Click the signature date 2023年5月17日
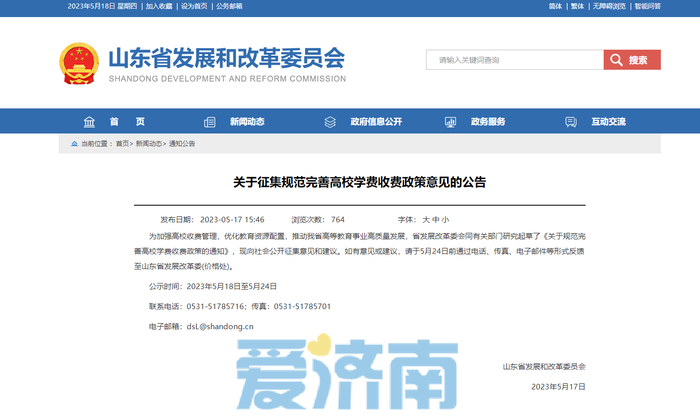The image size is (700, 416). (x=558, y=387)
